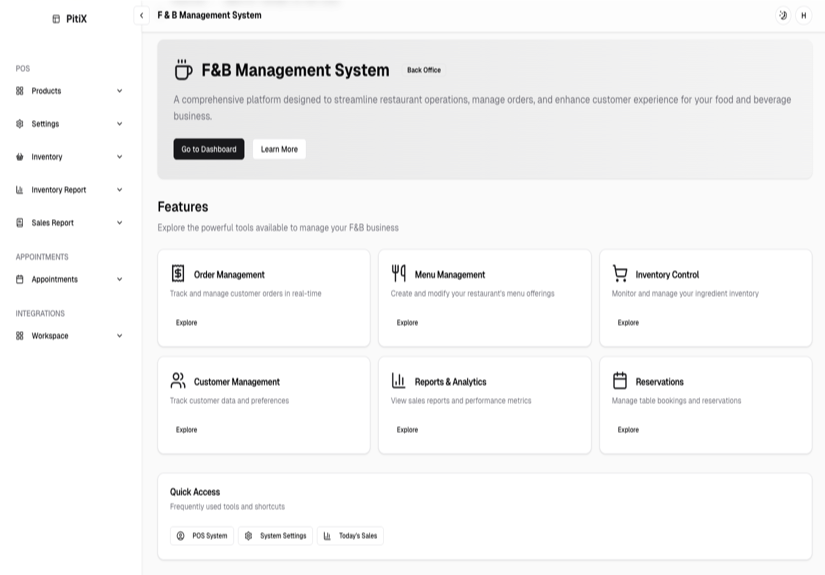Click the Reservations calendar icon
The width and height of the screenshot is (825, 575).
point(620,380)
